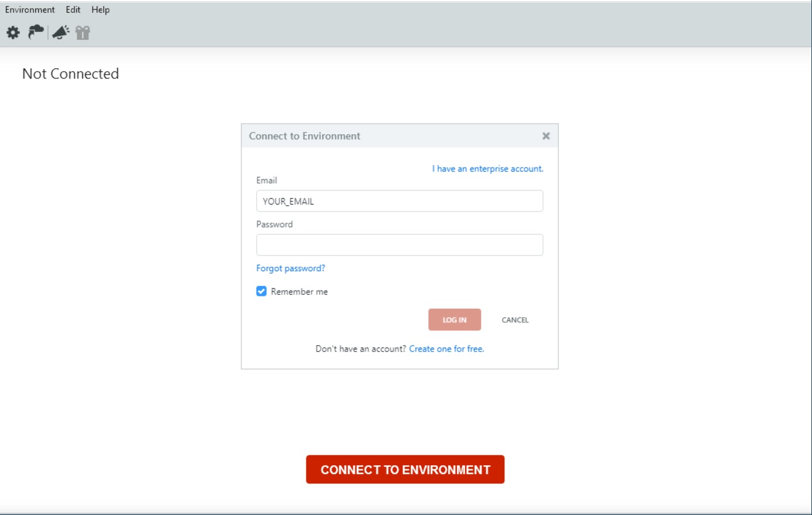Close the Connect to Environment dialog
812x515 pixels.
tap(545, 136)
